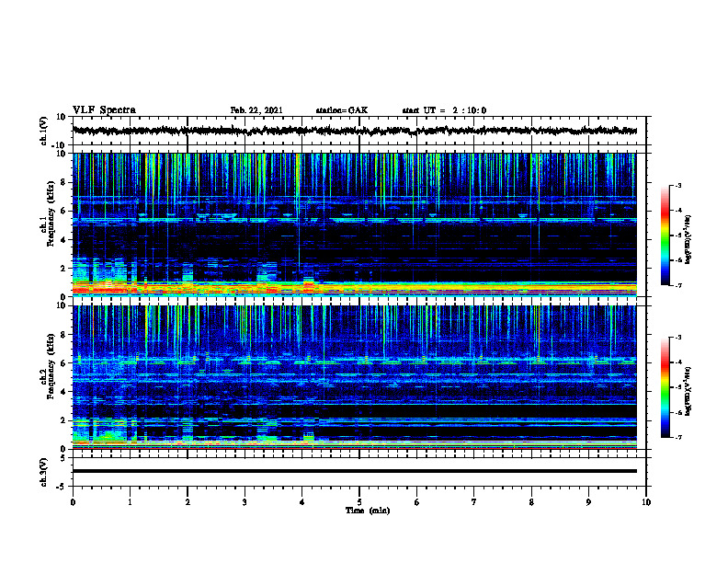Click the upper color scale bar beside ch.1
Viewport: 728px width, 563px height.
coord(665,236)
